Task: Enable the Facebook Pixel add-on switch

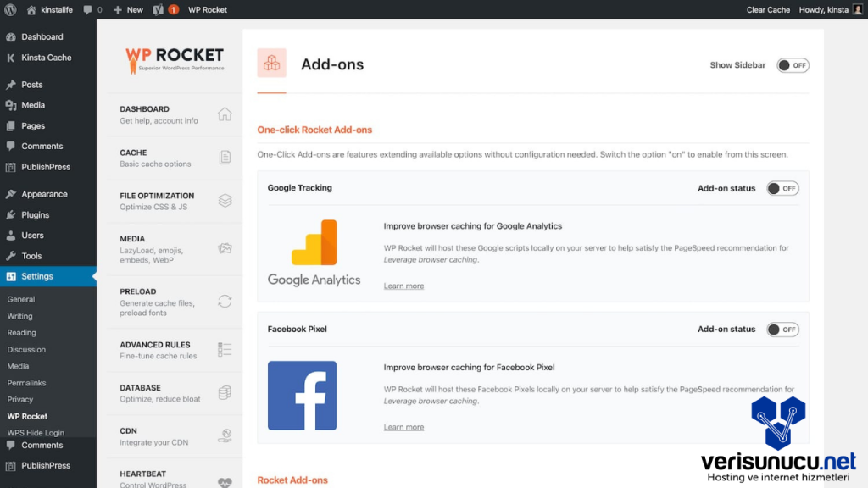Action: 782,330
